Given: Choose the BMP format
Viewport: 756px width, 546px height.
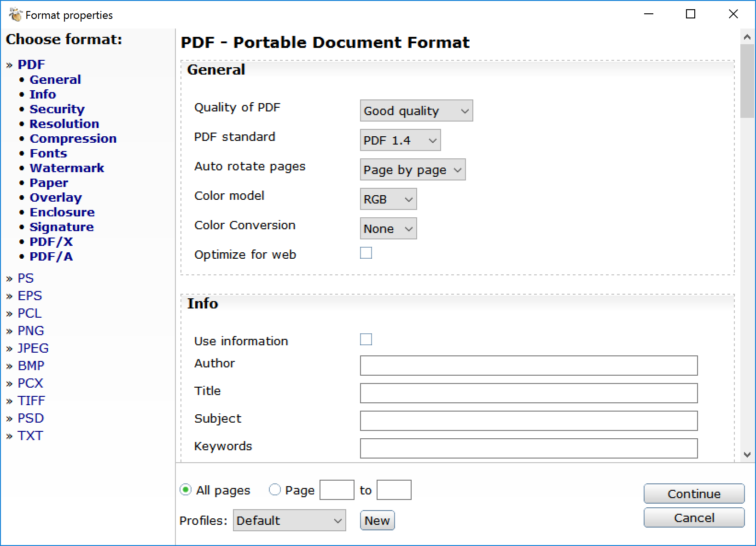Looking at the screenshot, I should (x=31, y=366).
